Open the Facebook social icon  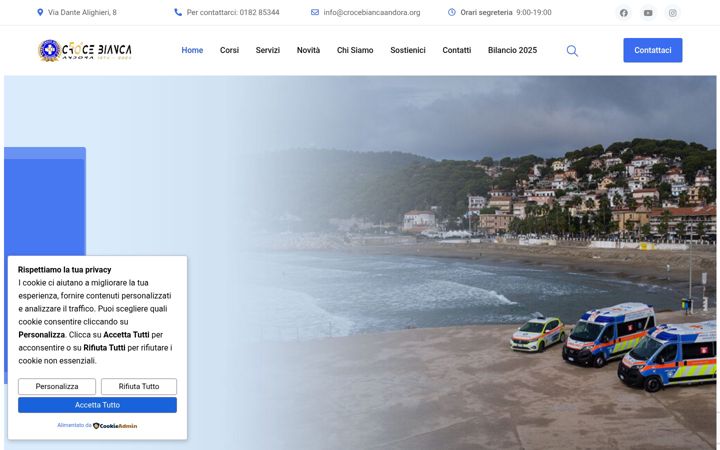click(x=623, y=13)
